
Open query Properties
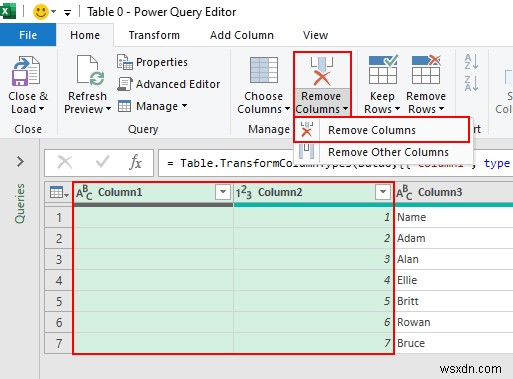[x=152, y=62]
